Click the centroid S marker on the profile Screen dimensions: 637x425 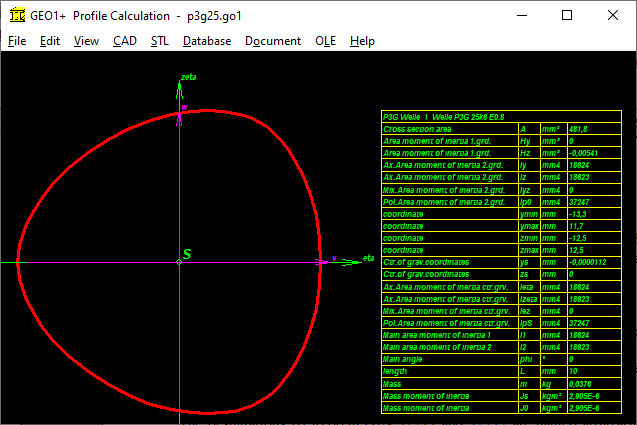click(179, 262)
